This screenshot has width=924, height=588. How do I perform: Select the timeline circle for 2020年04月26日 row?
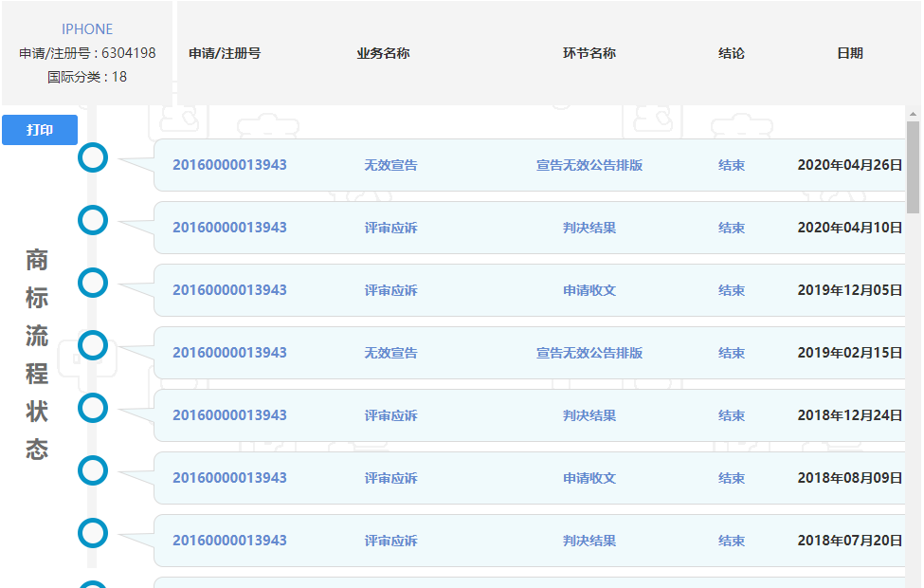(93, 157)
